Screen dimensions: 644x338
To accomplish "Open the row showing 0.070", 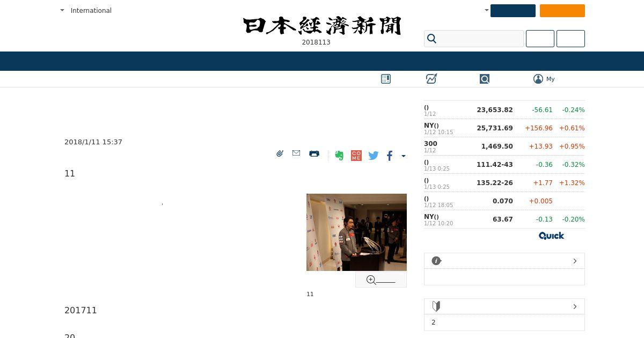I will [504, 201].
